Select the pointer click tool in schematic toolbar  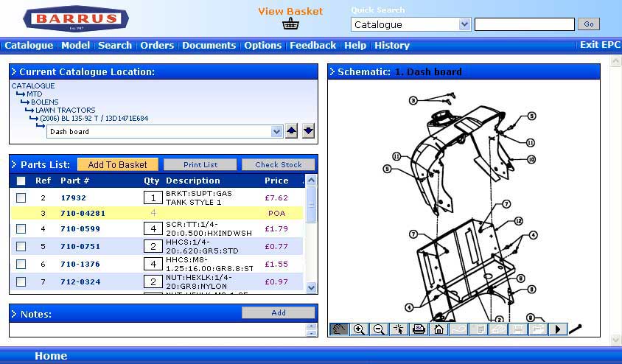pos(399,329)
